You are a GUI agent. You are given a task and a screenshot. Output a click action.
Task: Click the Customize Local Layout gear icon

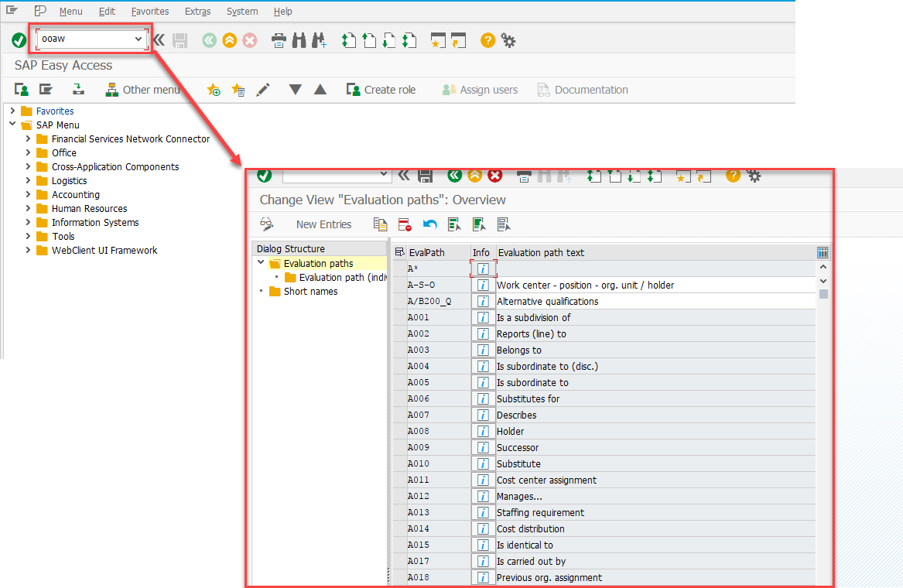pyautogui.click(x=508, y=39)
